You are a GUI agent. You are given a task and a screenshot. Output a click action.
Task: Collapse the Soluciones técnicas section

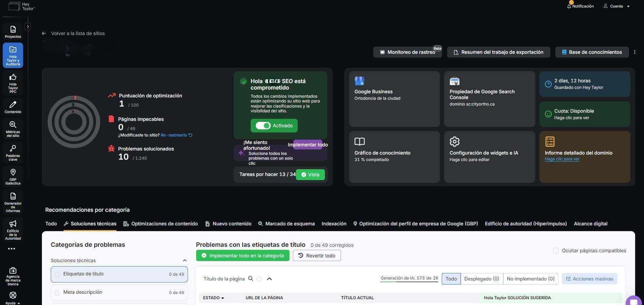[x=185, y=260]
